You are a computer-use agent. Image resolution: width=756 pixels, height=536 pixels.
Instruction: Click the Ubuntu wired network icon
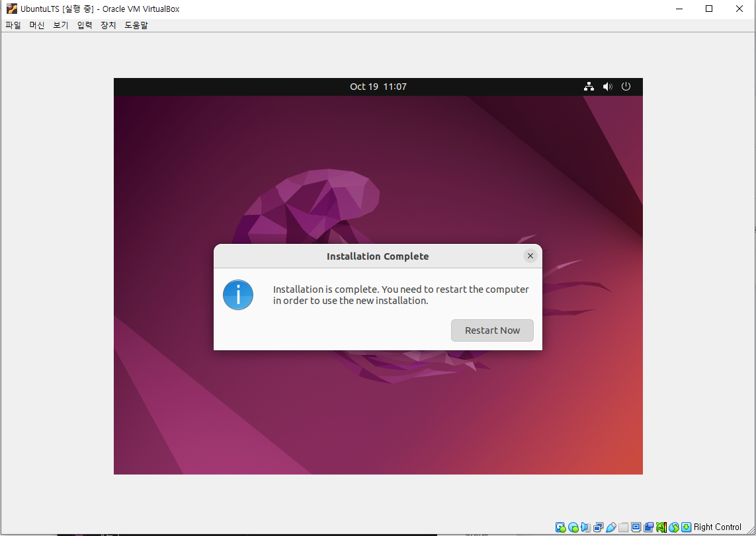coord(589,87)
